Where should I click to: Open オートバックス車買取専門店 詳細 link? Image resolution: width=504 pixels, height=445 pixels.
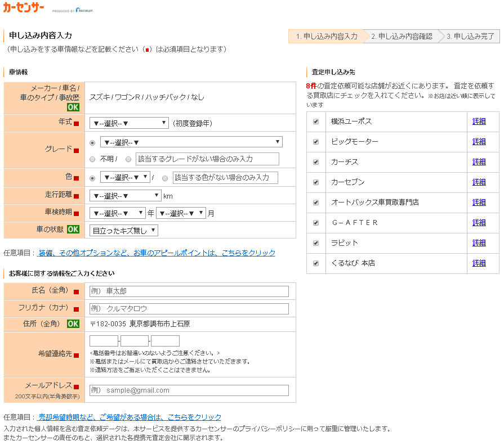pyautogui.click(x=479, y=203)
